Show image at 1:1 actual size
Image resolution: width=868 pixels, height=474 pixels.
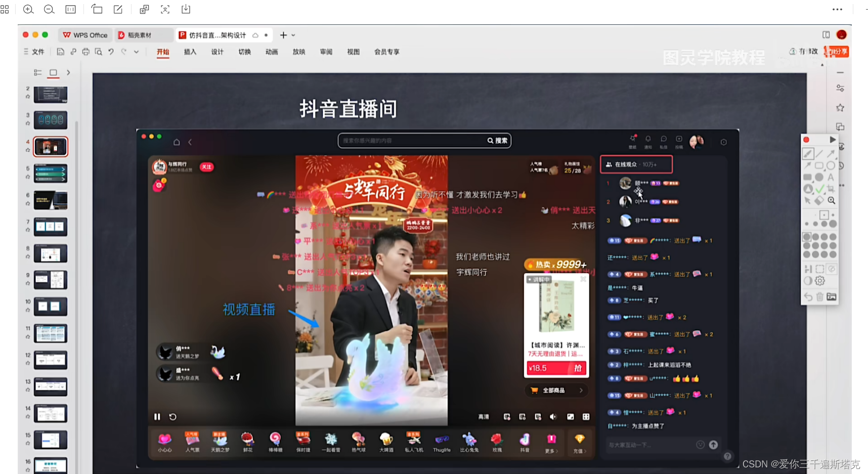tap(71, 9)
